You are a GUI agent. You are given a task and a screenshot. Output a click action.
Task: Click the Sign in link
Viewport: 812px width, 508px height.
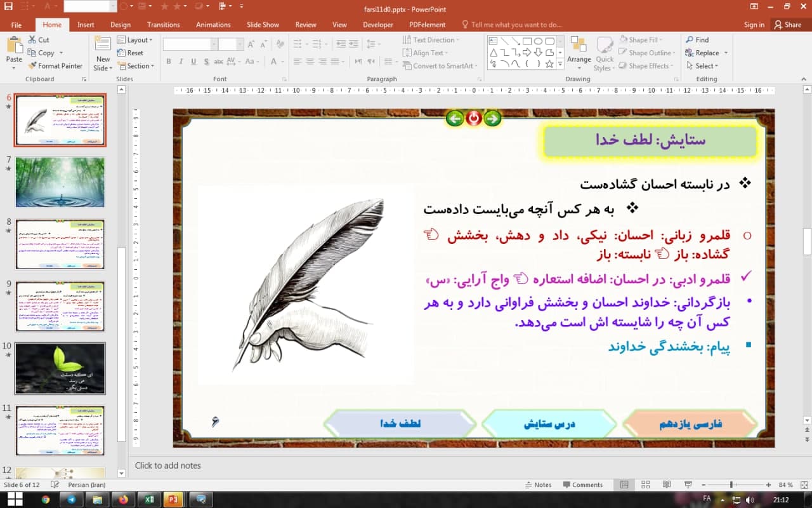click(x=754, y=25)
